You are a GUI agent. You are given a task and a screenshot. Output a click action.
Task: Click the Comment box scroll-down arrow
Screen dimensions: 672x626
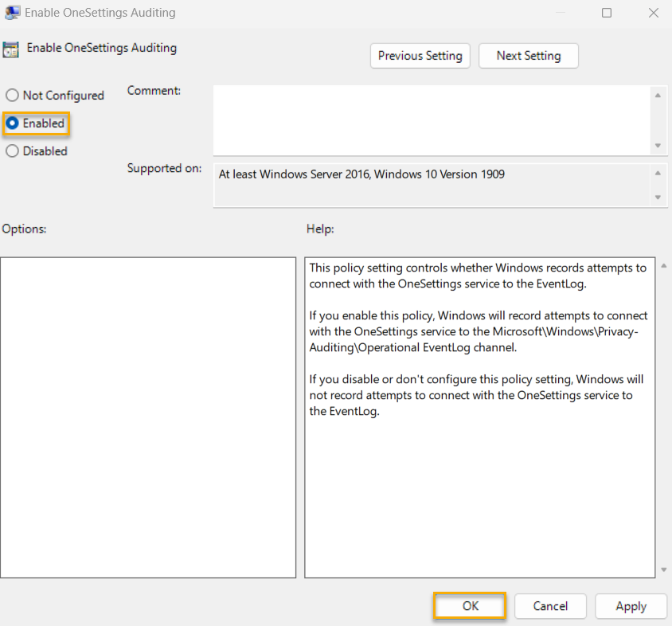tap(659, 146)
